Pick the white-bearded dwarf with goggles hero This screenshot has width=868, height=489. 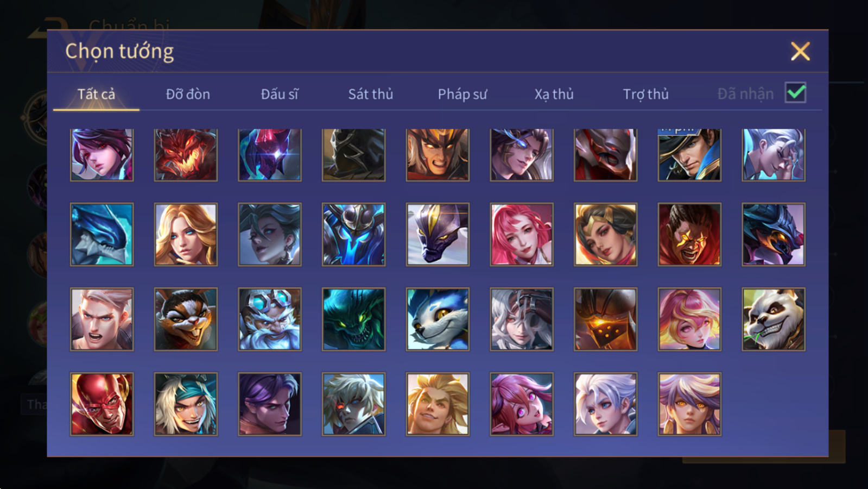270,319
